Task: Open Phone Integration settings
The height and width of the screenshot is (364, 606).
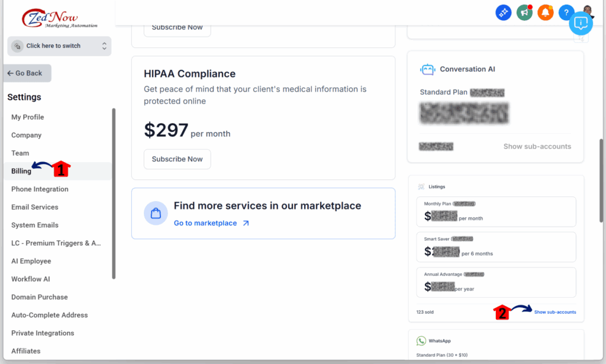Action: 40,189
